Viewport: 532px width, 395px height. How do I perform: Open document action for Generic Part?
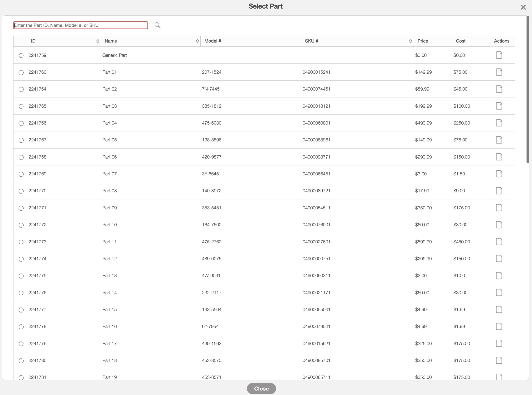499,55
